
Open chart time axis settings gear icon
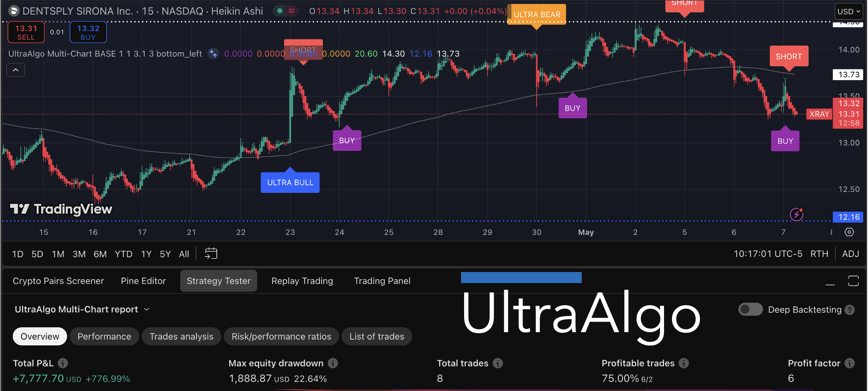click(849, 232)
